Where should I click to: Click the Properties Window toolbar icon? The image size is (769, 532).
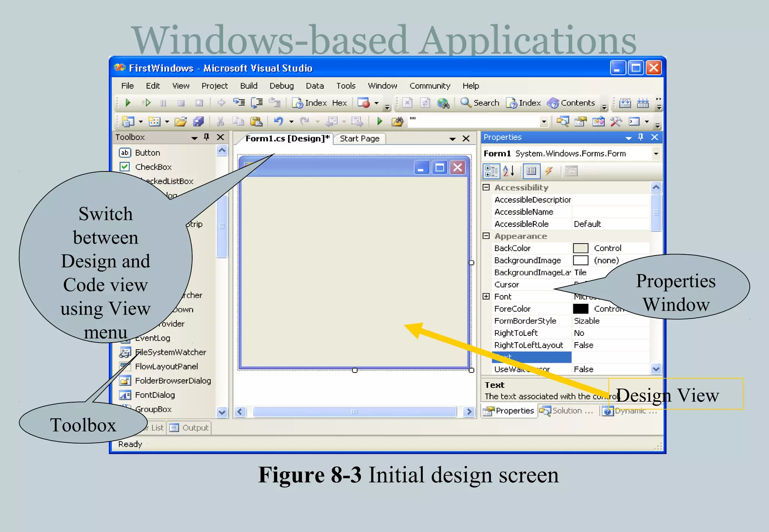581,121
